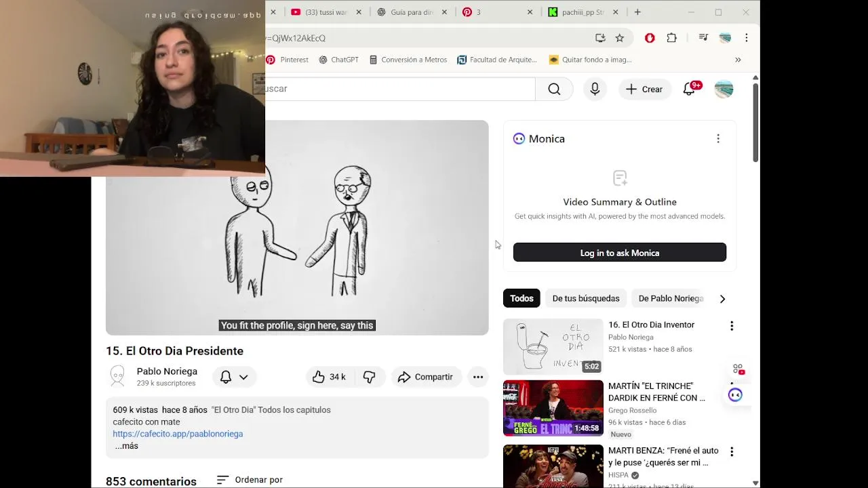The image size is (868, 488).
Task: Open the ChatGPT bookmark
Action: [x=338, y=60]
